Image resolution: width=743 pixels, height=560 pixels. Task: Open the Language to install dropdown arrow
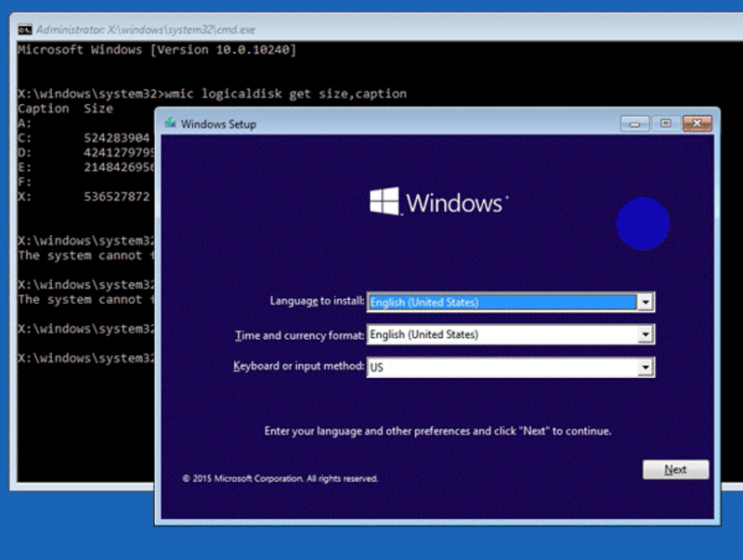click(645, 302)
